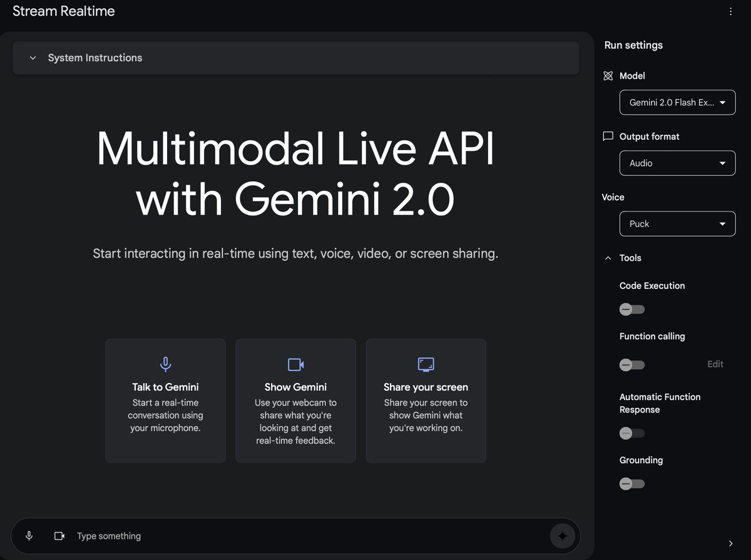
Task: Click the Tools section label
Action: (x=630, y=258)
